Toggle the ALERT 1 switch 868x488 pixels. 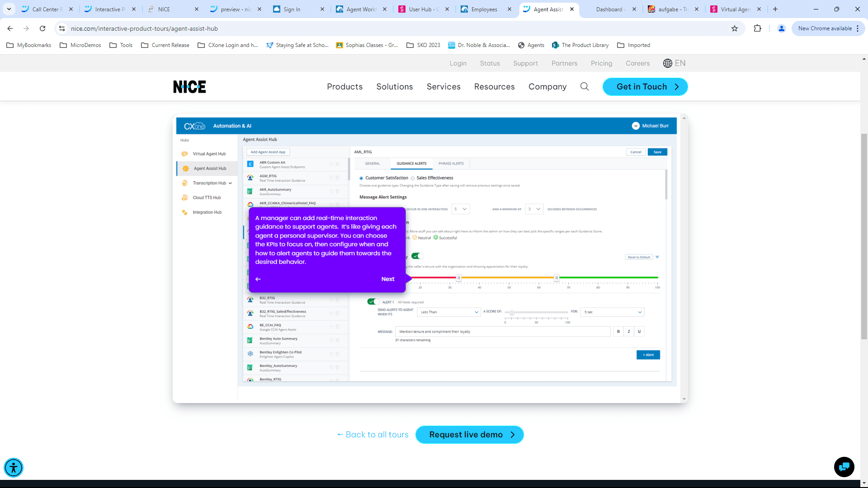click(x=373, y=302)
